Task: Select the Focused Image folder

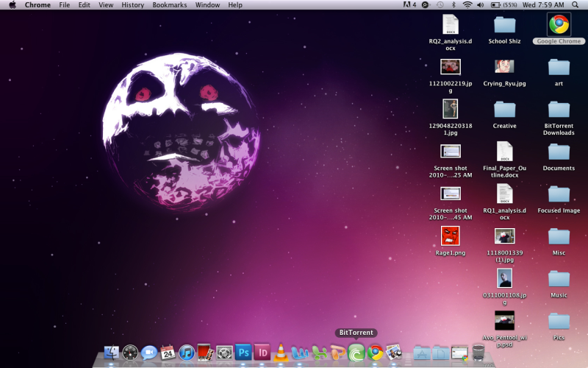Action: tap(559, 194)
